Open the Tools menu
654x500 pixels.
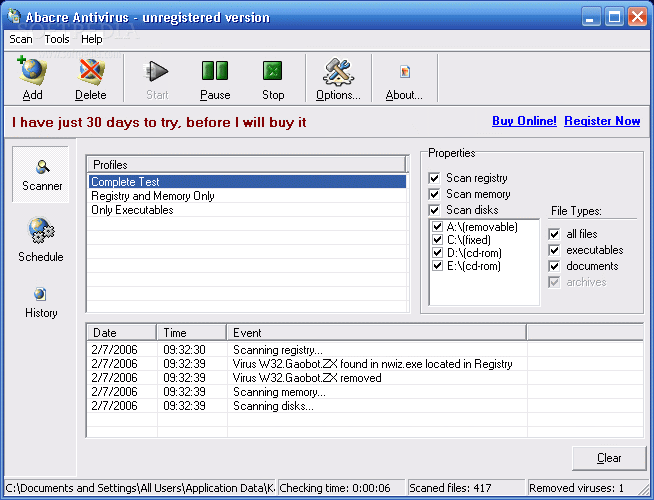click(x=57, y=39)
